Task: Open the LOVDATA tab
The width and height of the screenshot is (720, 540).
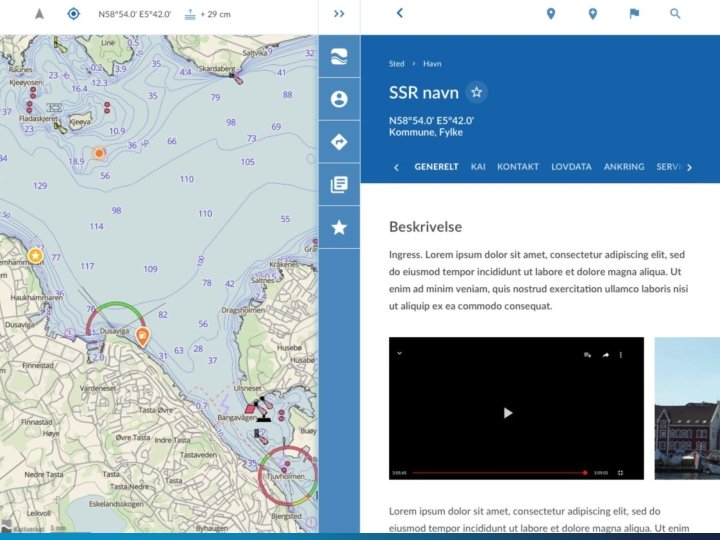Action: tap(571, 167)
